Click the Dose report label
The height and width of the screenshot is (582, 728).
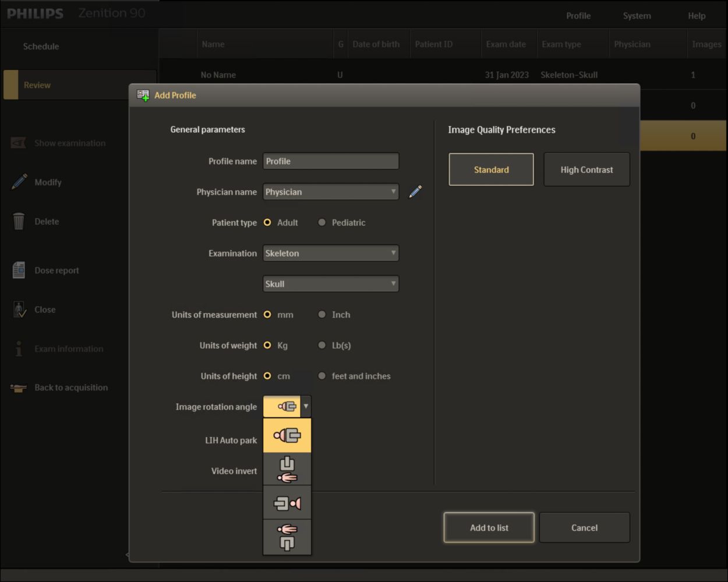56,271
